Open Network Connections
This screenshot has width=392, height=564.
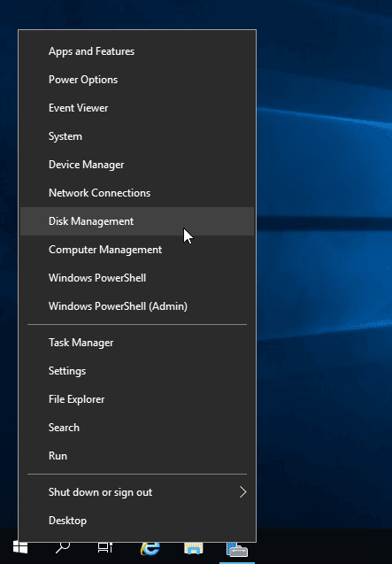click(137, 193)
